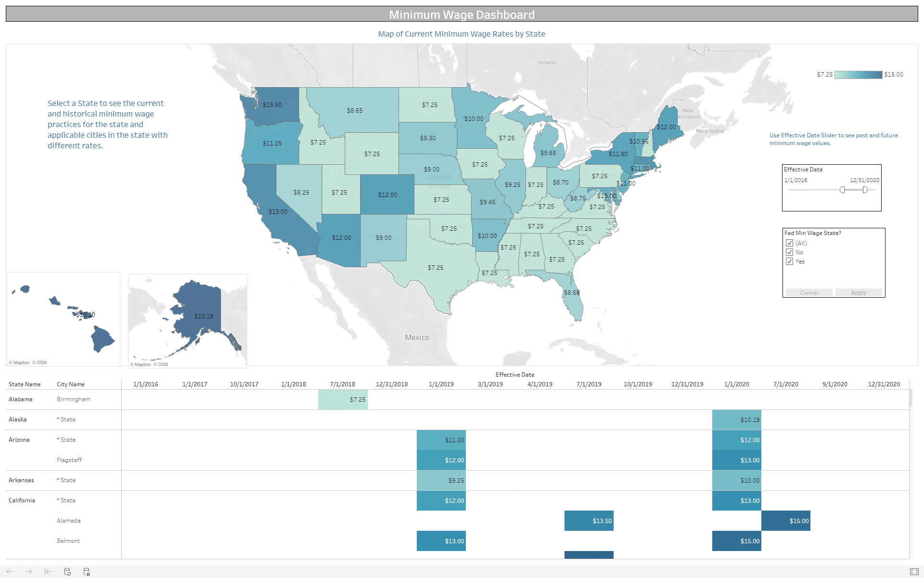The image size is (924, 578).
Task: Select Nevada labeled $8.25
Action: coord(301,192)
